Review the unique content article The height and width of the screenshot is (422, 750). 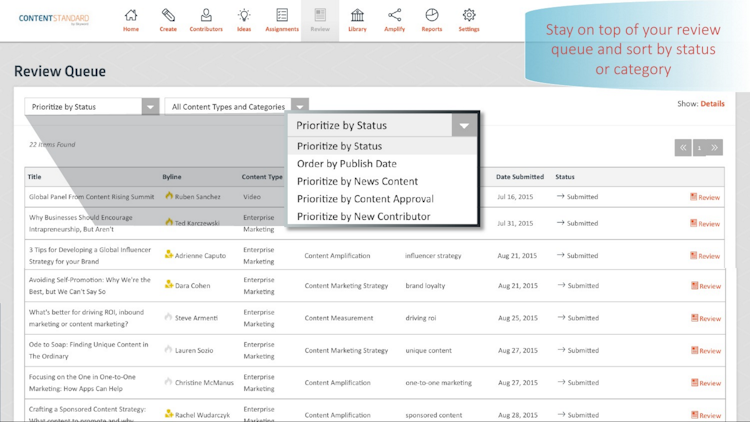point(706,351)
